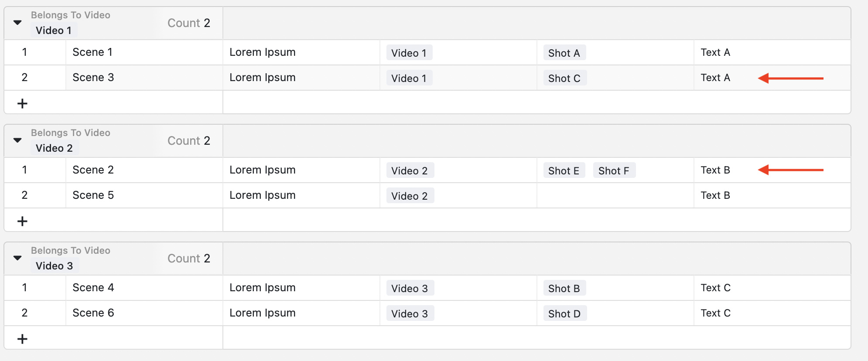Click the empty shots cell for Scene 5
Screen dimensions: 868x361
(x=615, y=195)
